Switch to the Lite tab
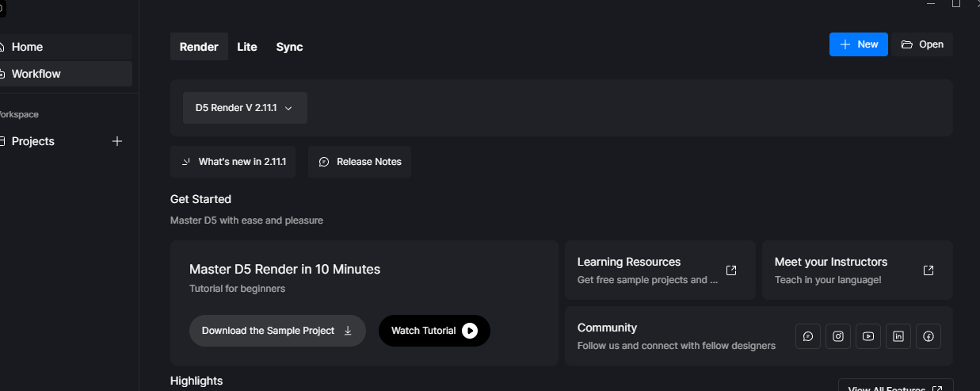The width and height of the screenshot is (980, 391). pos(247,47)
